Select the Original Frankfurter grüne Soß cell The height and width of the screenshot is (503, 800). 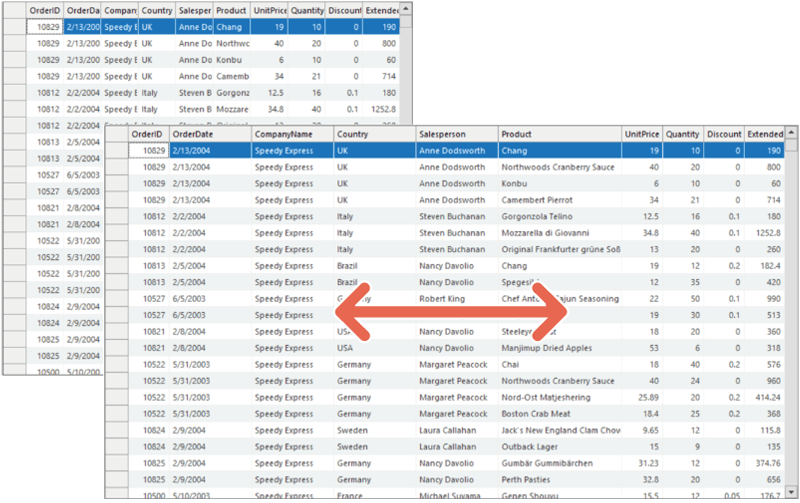pyautogui.click(x=560, y=249)
